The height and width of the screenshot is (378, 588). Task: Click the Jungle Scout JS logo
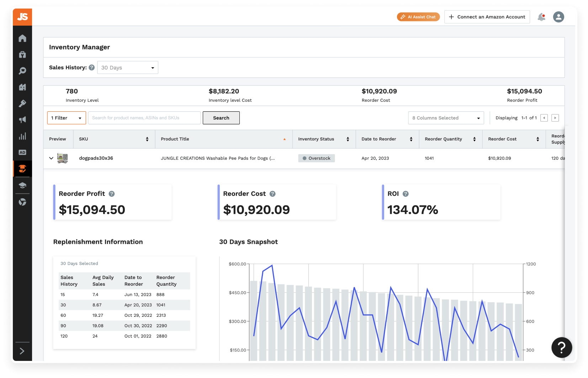pyautogui.click(x=22, y=17)
